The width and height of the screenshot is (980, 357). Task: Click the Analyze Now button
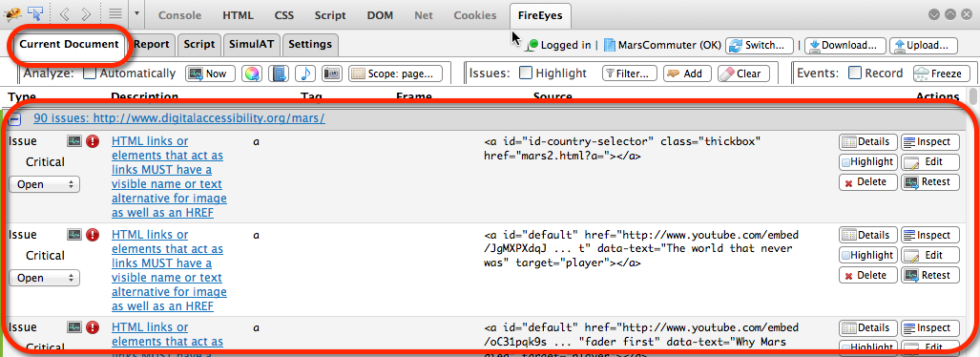210,73
